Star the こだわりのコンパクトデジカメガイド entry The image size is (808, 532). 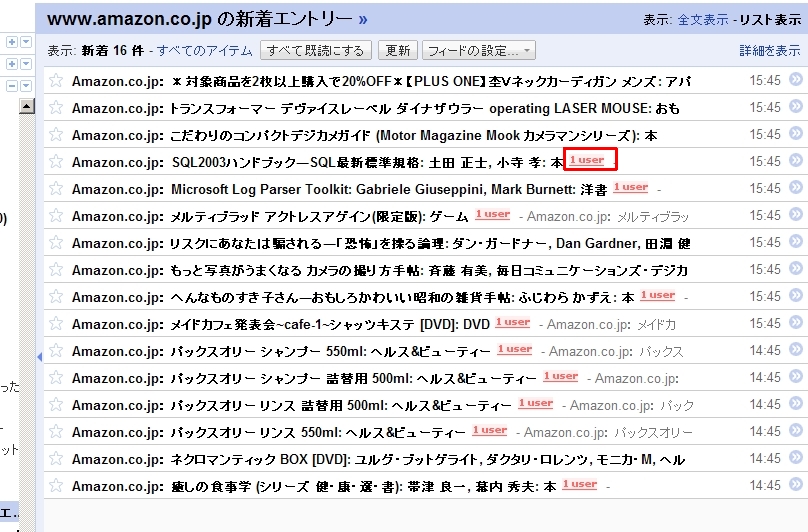[56, 135]
